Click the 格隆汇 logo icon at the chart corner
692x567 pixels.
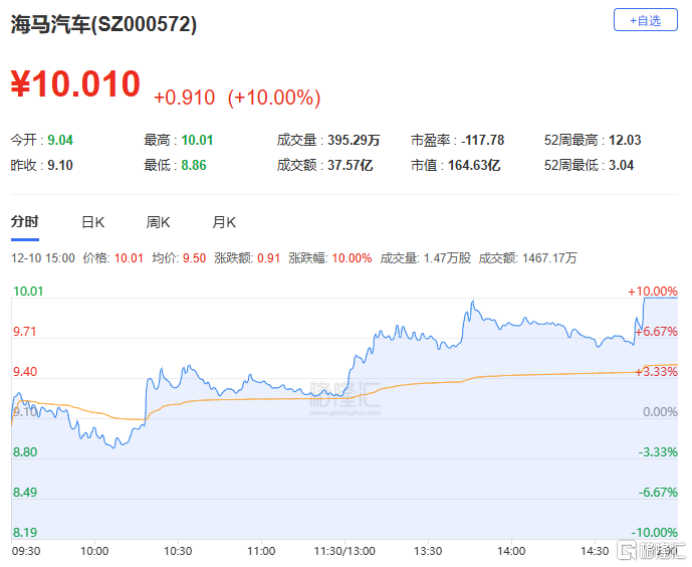tap(628, 551)
